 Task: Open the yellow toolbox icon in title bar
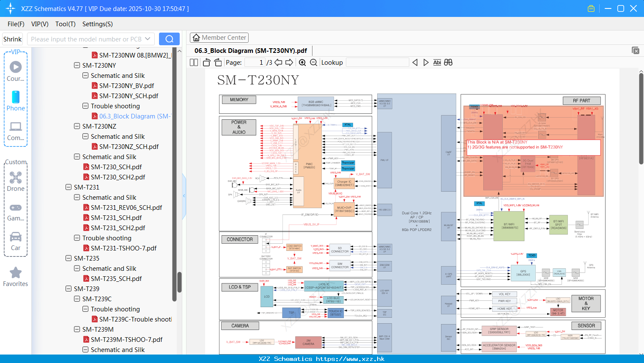point(591,8)
